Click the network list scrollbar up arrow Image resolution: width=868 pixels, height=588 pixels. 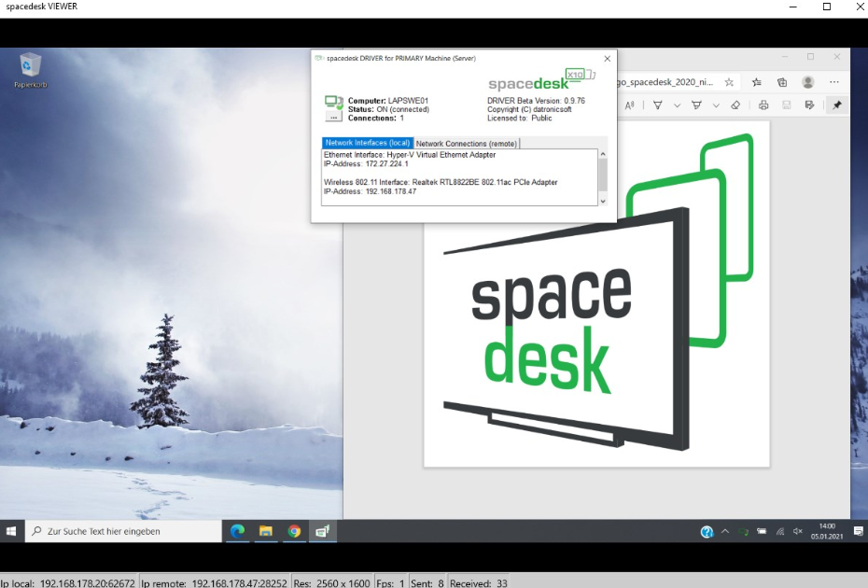point(603,155)
